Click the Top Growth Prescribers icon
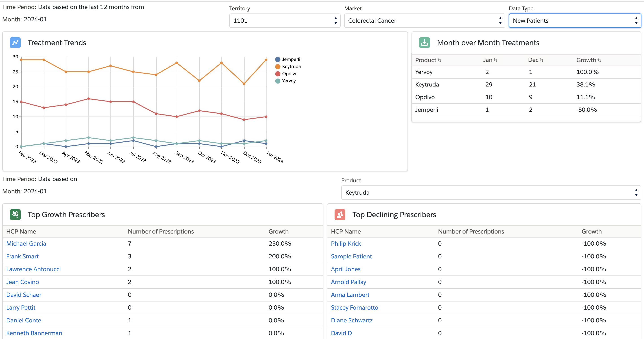 click(x=15, y=214)
